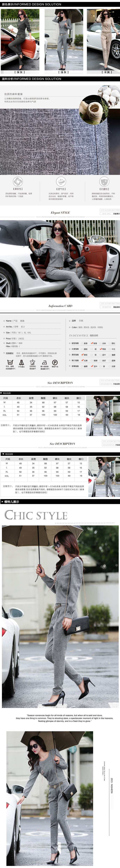Check the 紧身 fit option
Screen dimensions: 120x868
[84, 343]
